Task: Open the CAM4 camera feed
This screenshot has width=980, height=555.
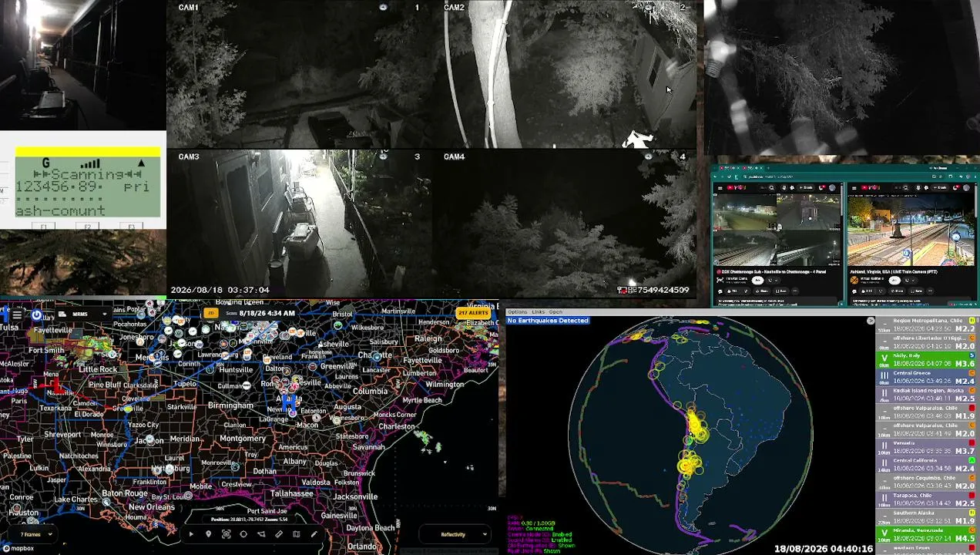Action: click(565, 224)
